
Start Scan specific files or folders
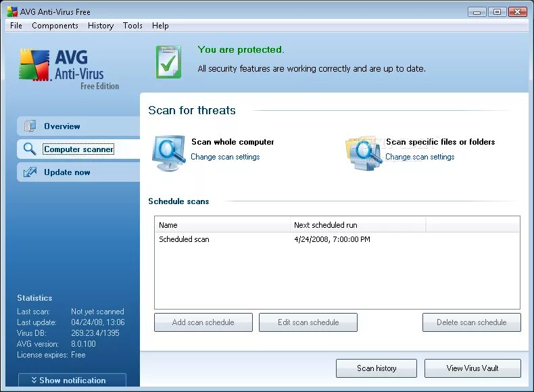click(x=440, y=142)
